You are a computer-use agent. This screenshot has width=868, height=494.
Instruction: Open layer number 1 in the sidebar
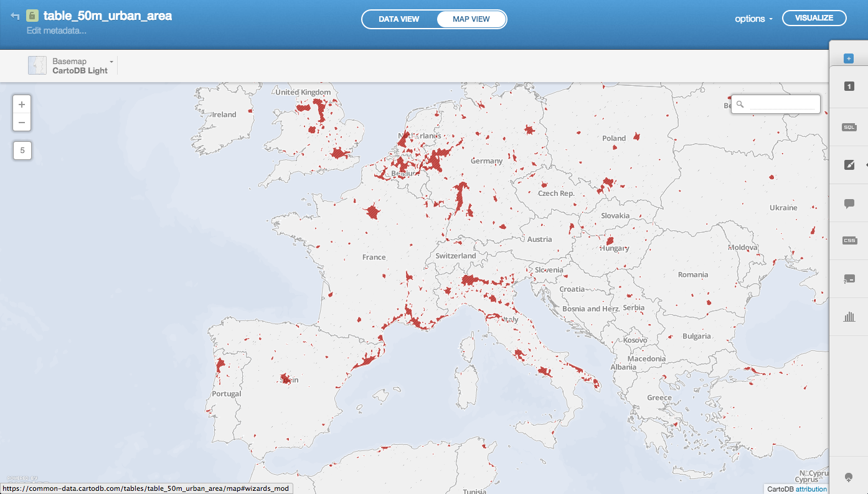pyautogui.click(x=849, y=86)
